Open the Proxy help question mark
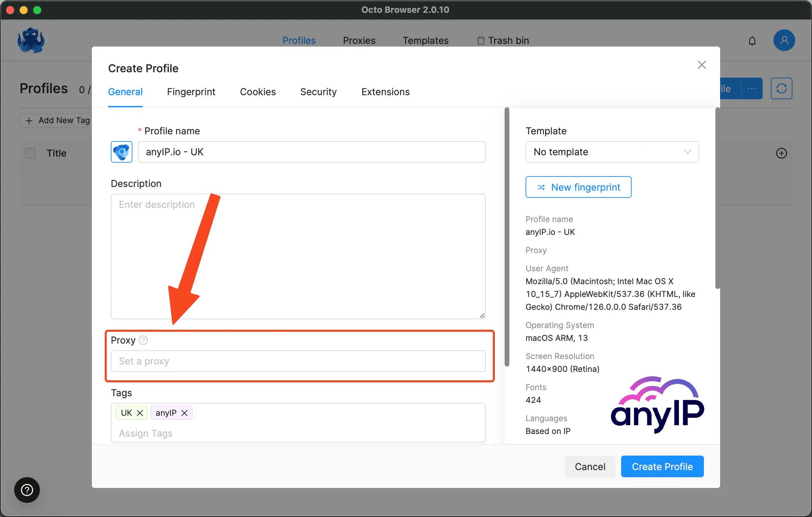Viewport: 812px width, 517px height. click(144, 340)
